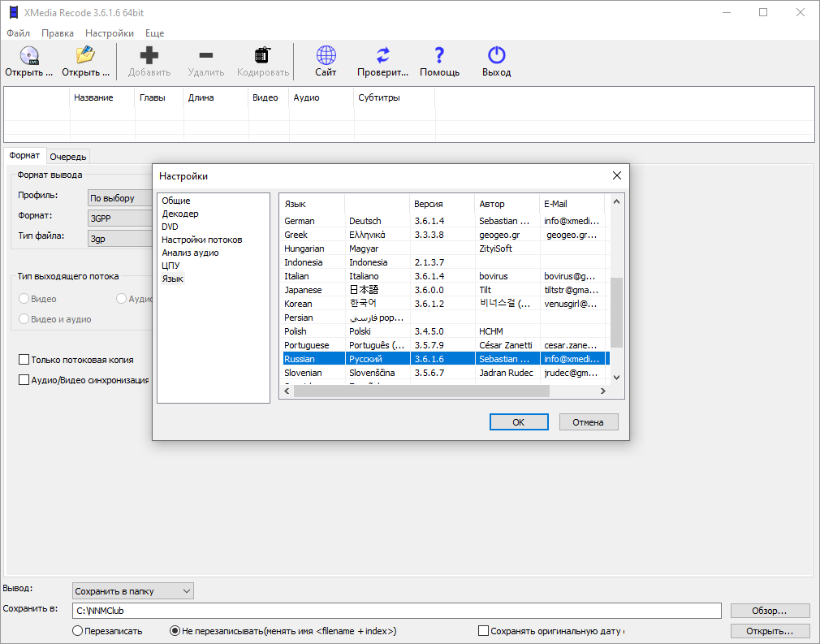Viewport: 820px width, 644px height.
Task: Select Slovenian language row
Action: coord(445,373)
